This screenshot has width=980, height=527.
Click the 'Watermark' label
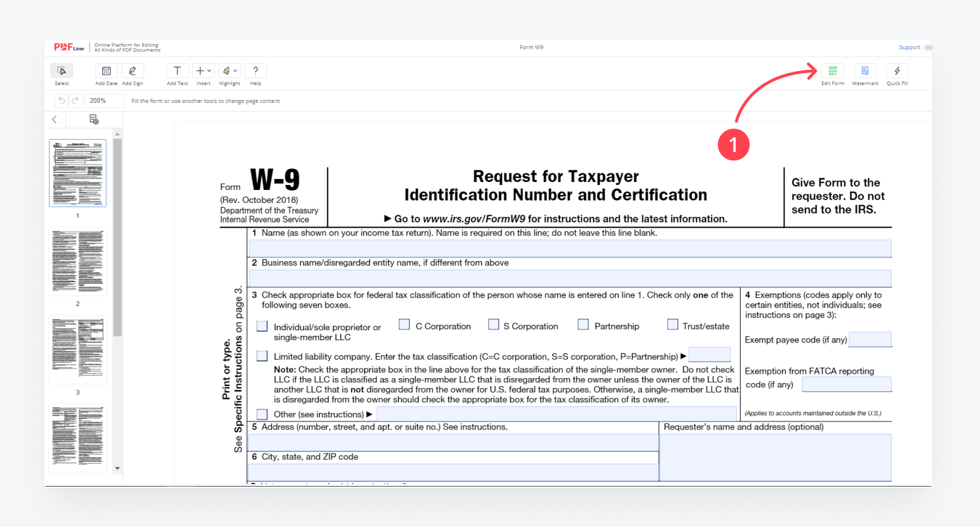pos(865,83)
